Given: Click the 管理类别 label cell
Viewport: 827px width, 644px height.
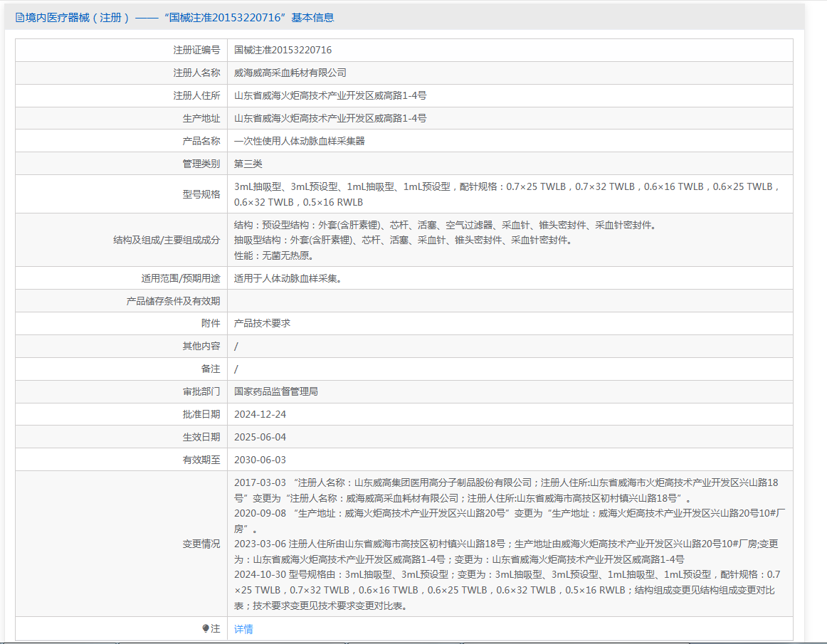Looking at the screenshot, I should pos(121,164).
